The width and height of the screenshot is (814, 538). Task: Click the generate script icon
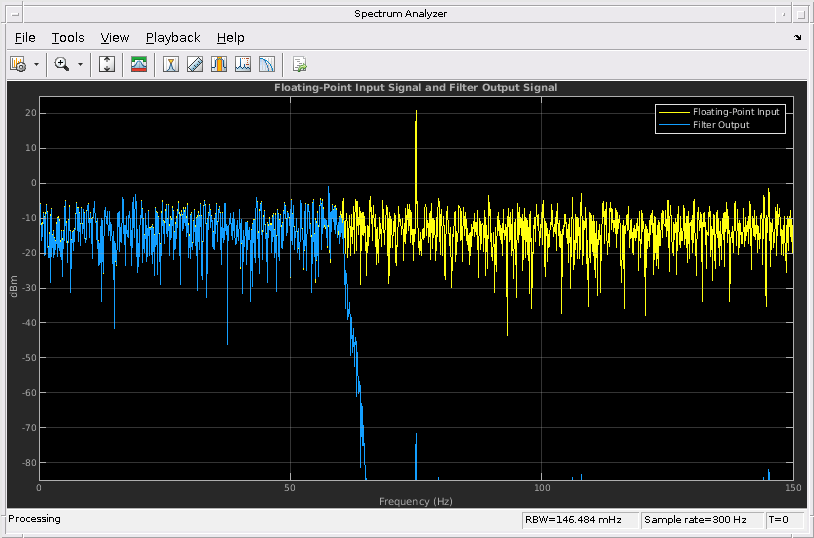pyautogui.click(x=299, y=64)
